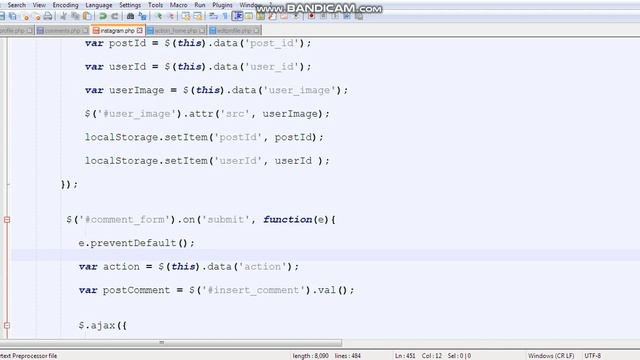Open the Tools menu

click(155, 5)
